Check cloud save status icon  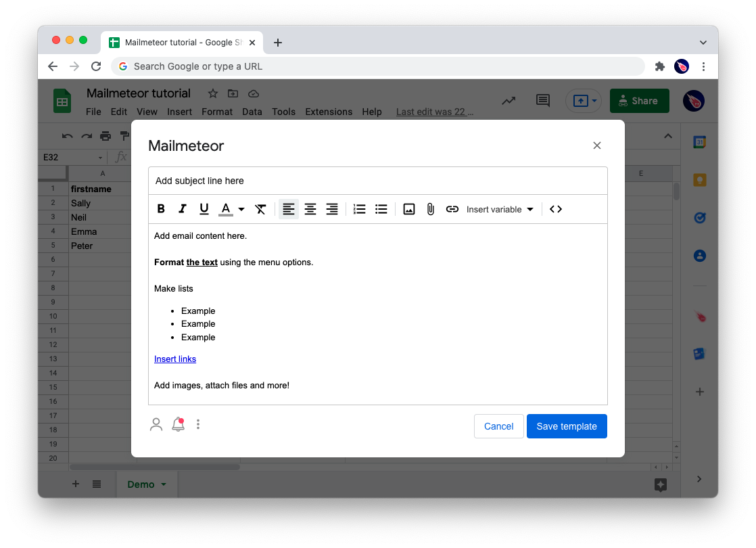pyautogui.click(x=254, y=93)
